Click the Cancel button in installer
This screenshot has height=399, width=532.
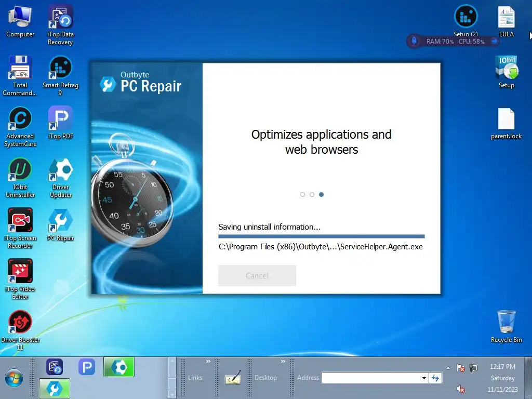tap(257, 275)
